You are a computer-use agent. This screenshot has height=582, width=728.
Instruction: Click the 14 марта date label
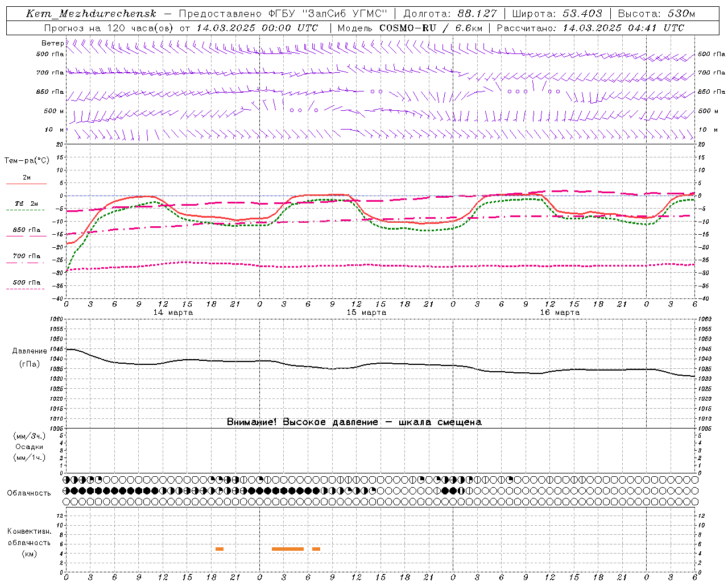click(x=173, y=313)
